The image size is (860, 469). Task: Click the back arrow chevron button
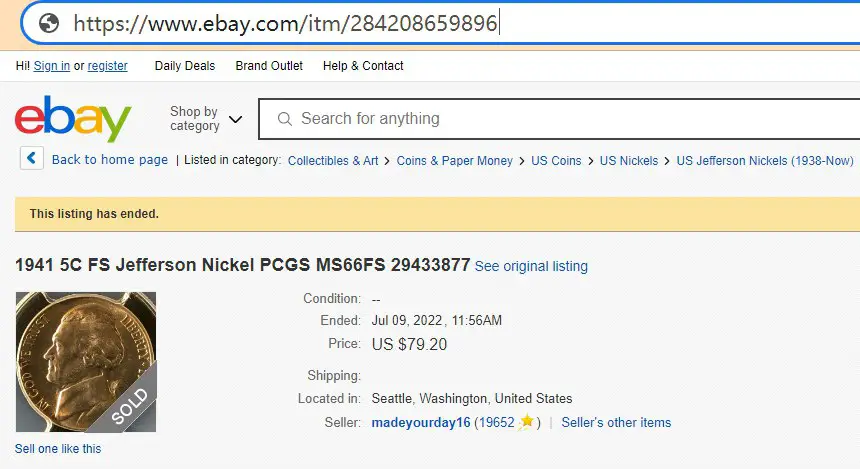click(x=32, y=159)
